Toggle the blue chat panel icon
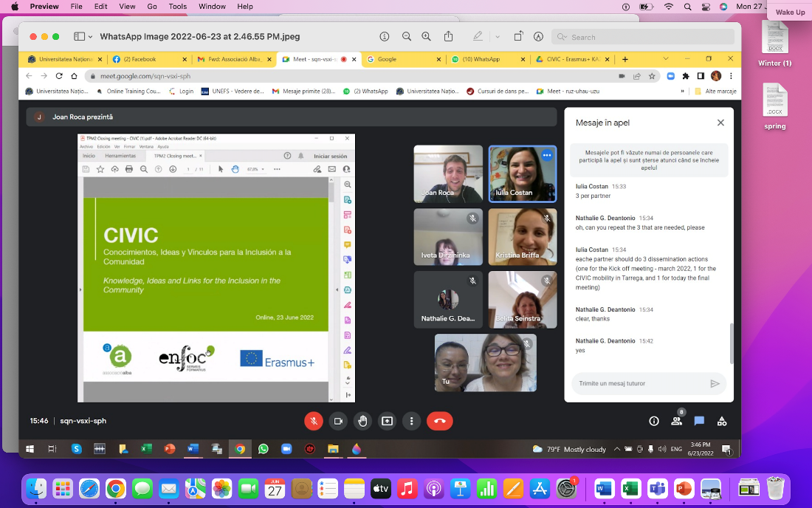The height and width of the screenshot is (508, 812). tap(699, 421)
